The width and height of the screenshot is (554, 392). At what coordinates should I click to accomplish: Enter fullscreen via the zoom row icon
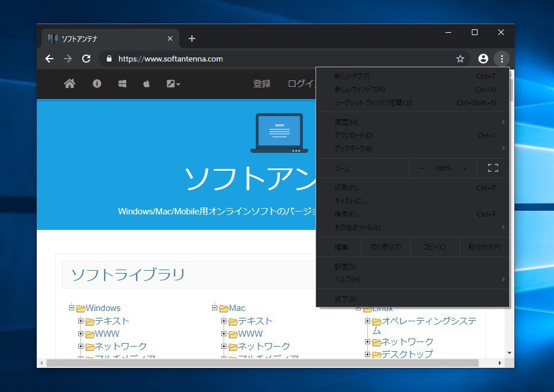493,168
